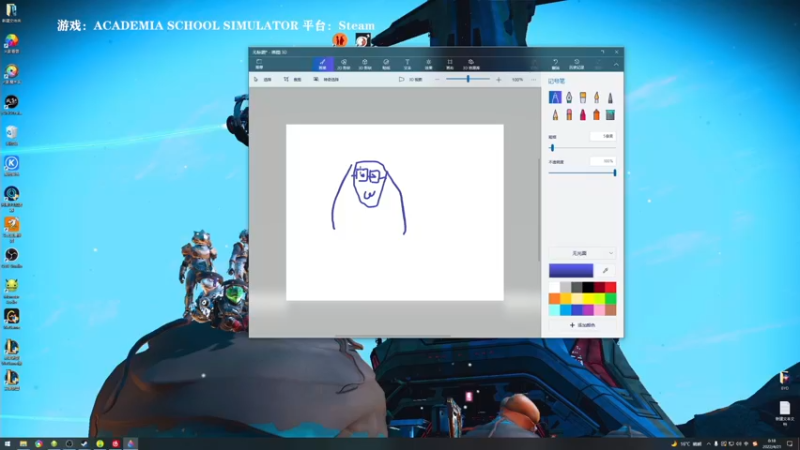Screen dimensions: 800x450
Task: Choose the black color swatch
Action: [x=588, y=287]
